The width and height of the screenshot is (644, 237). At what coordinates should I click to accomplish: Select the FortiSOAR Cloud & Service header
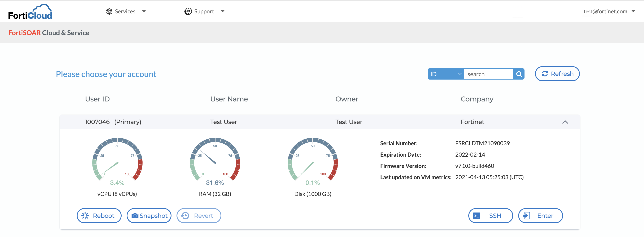click(49, 33)
